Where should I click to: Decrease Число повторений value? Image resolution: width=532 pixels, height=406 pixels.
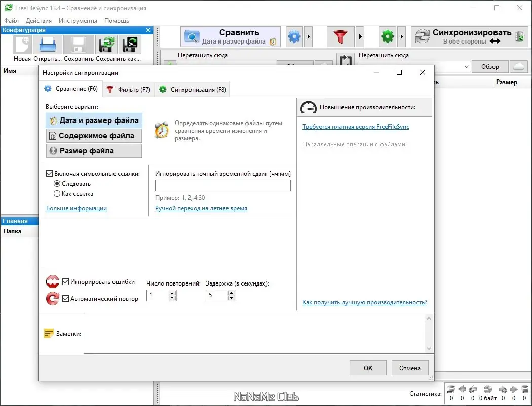pos(172,298)
